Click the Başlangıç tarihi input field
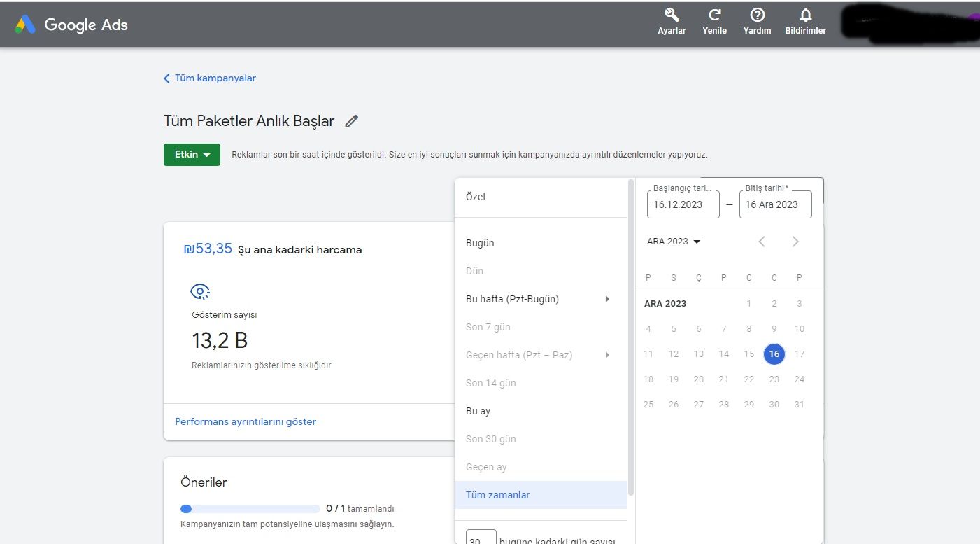The width and height of the screenshot is (980, 544). click(683, 204)
